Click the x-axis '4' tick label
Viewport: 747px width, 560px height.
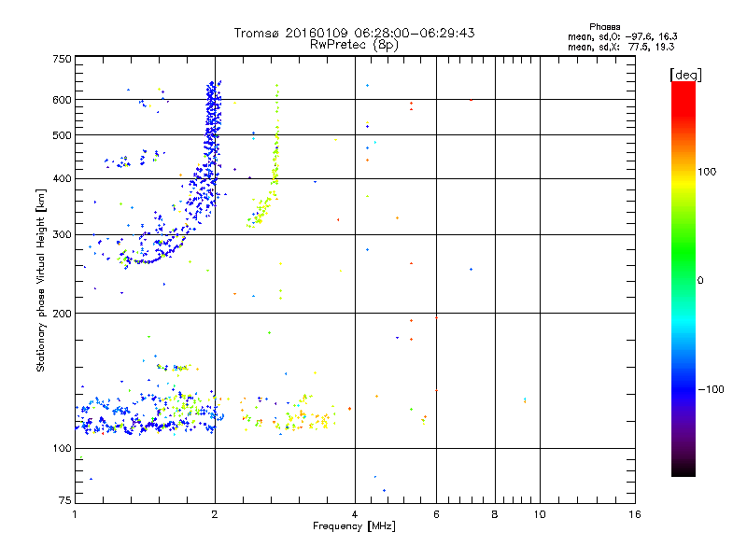[x=355, y=514]
